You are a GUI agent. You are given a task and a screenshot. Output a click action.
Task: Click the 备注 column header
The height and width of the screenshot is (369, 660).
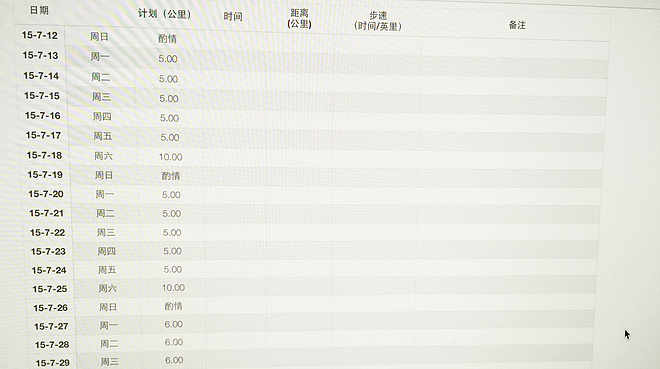pyautogui.click(x=517, y=25)
